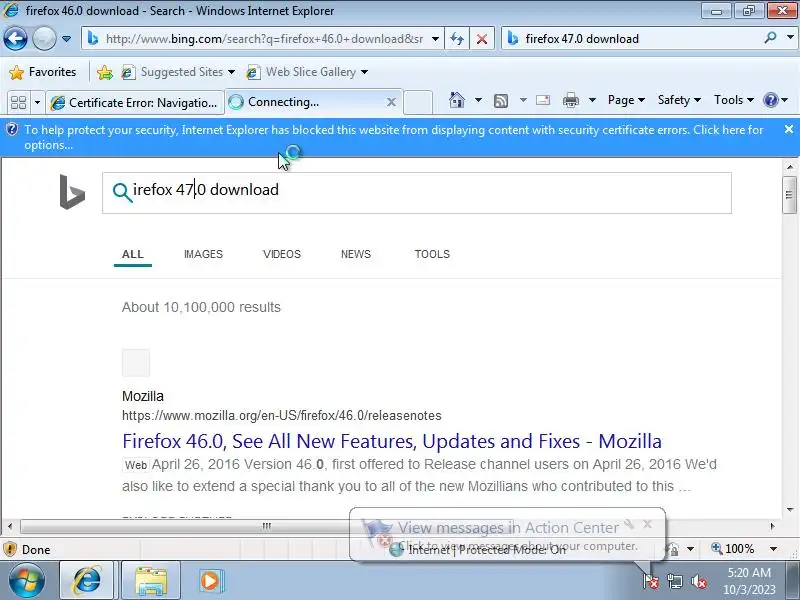Click the vertical scrollbar thumb
The image size is (800, 600).
click(790, 195)
